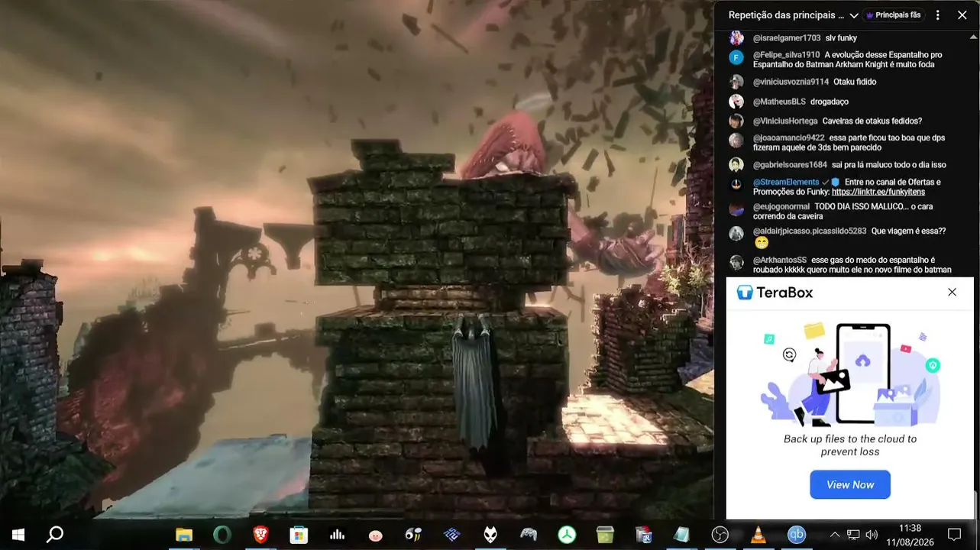This screenshot has width=980, height=550.
Task: Click ViniciusHortega's avatar
Action: click(736, 121)
